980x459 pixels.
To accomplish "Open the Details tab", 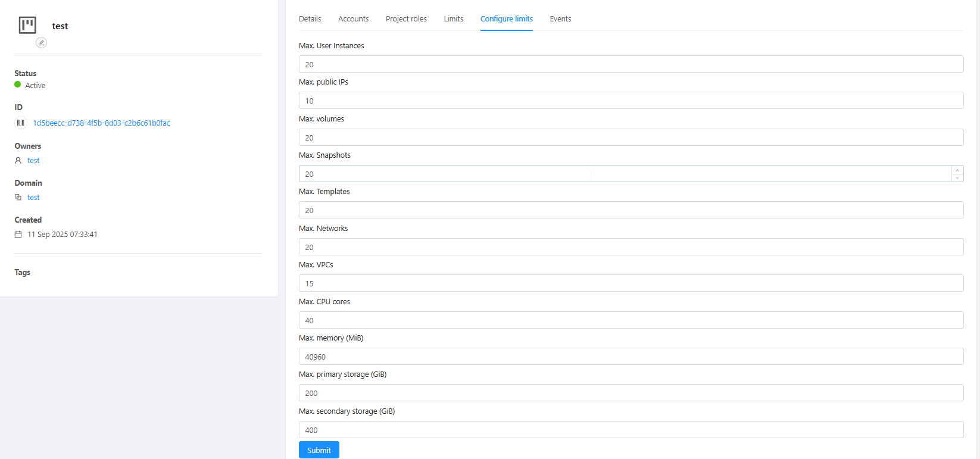I will 310,19.
